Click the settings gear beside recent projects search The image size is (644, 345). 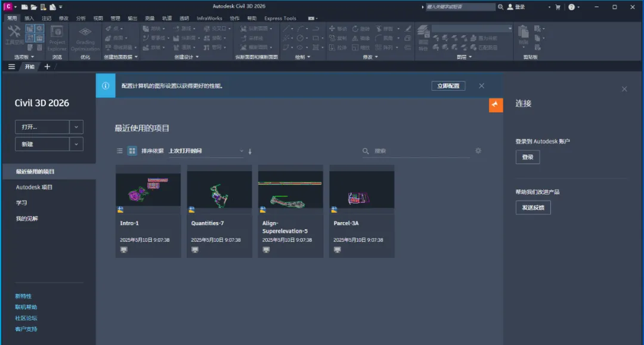point(478,151)
